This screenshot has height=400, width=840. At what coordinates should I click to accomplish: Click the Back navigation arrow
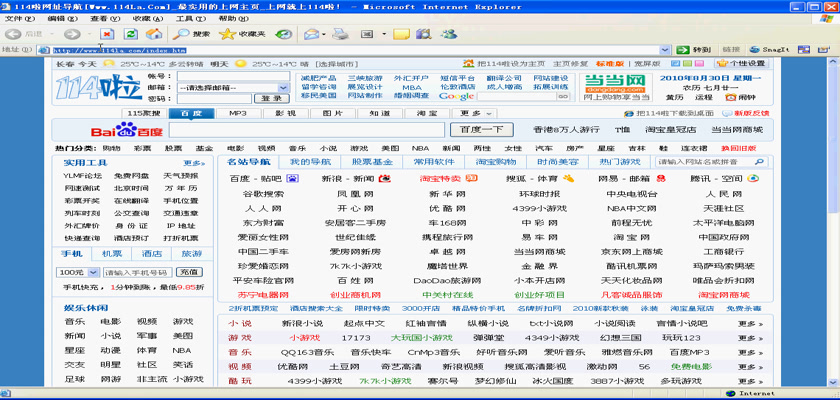(14, 34)
